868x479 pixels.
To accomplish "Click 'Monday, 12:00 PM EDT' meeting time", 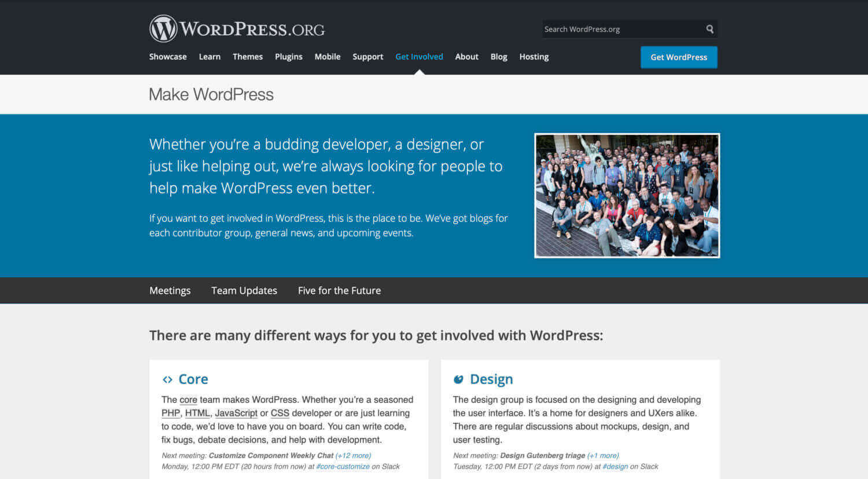I will click(x=200, y=467).
